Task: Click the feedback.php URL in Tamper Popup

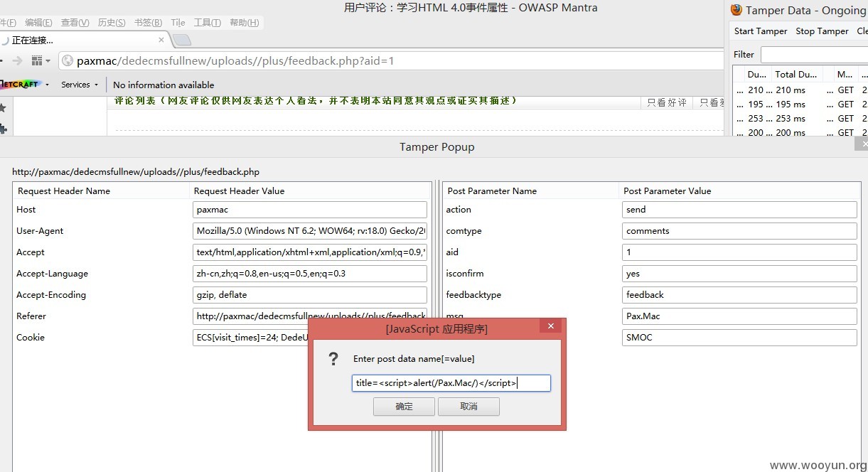Action: point(136,172)
